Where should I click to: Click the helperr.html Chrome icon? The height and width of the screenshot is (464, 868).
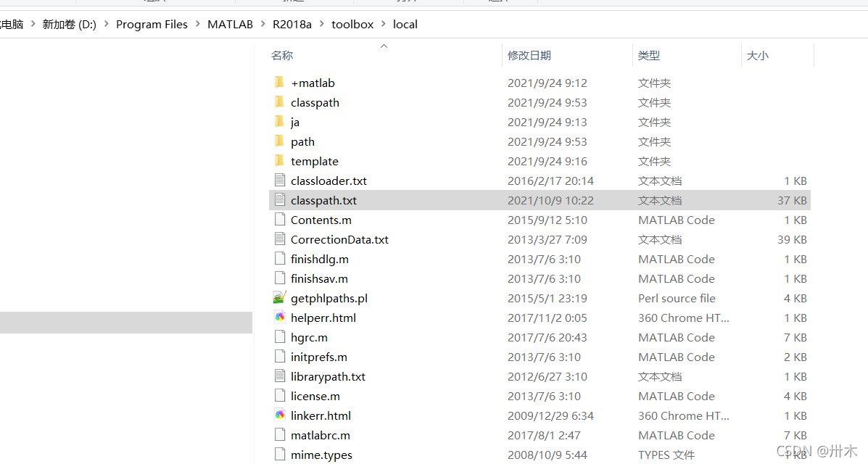click(280, 318)
